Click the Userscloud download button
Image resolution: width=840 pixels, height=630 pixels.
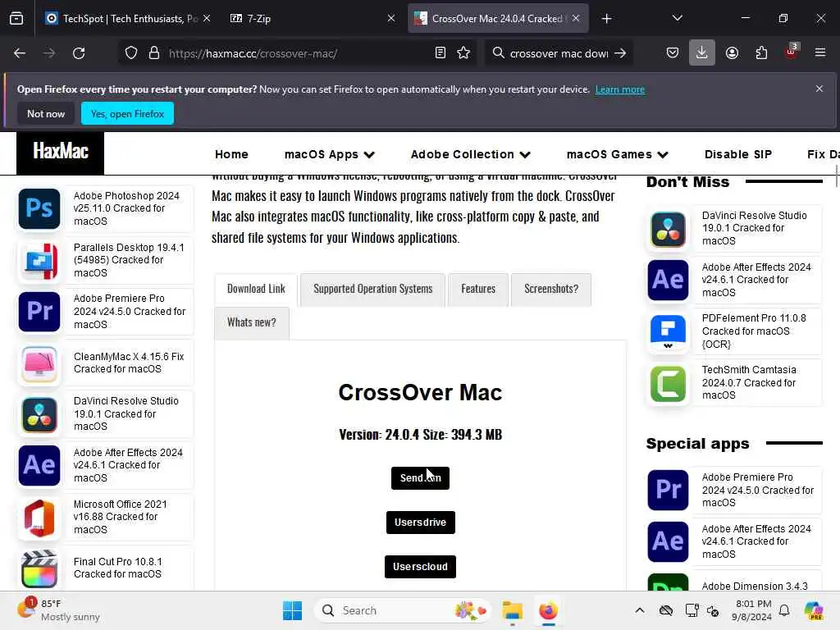coord(420,567)
